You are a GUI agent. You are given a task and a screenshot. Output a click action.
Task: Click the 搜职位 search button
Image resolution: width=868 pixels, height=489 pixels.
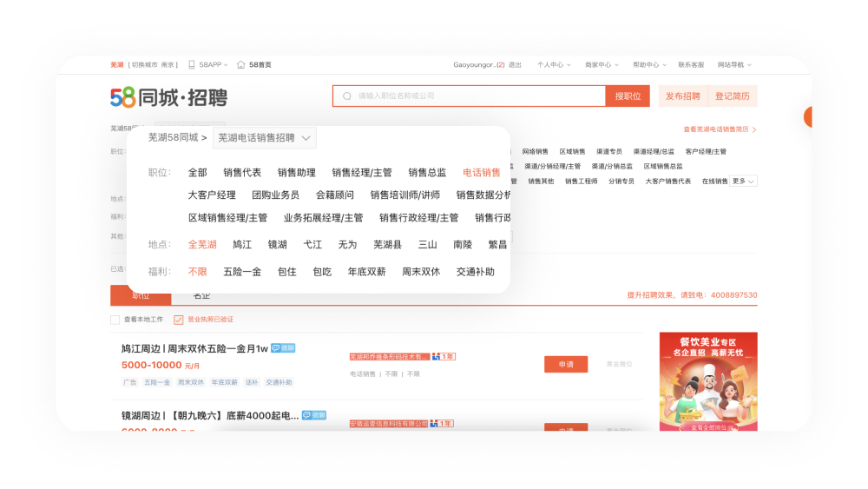pyautogui.click(x=628, y=96)
